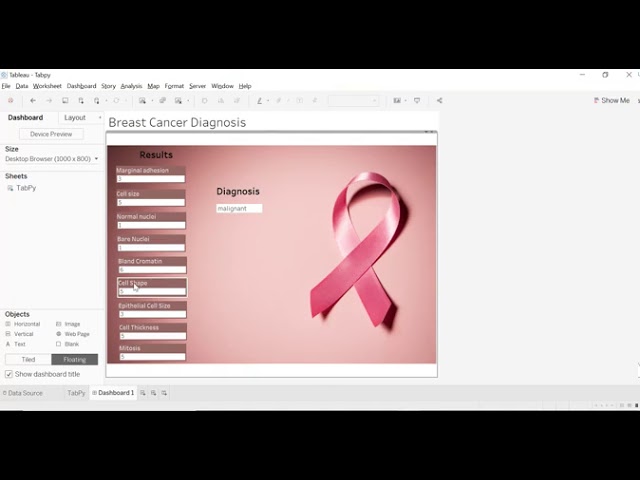
Task: Select the Blank object
Action: pos(67,344)
